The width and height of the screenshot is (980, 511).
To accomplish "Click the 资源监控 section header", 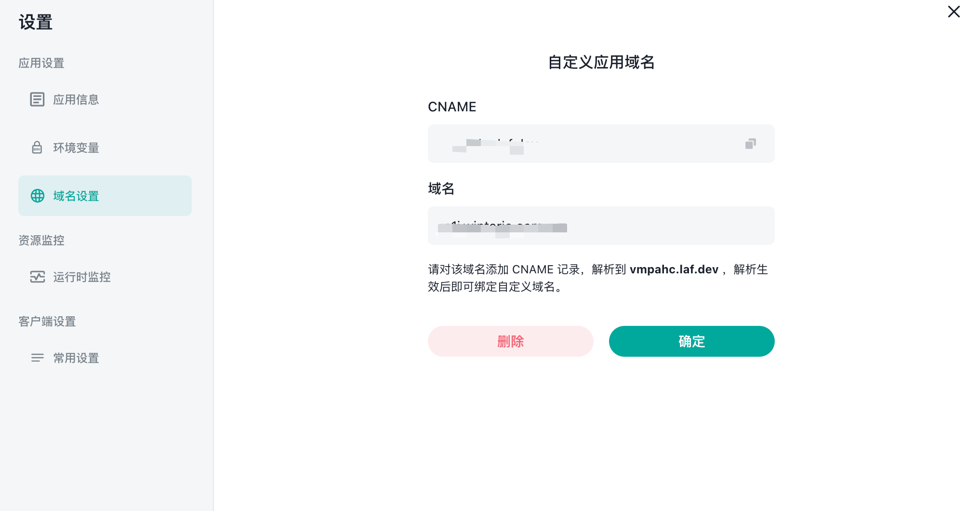I will pyautogui.click(x=41, y=240).
